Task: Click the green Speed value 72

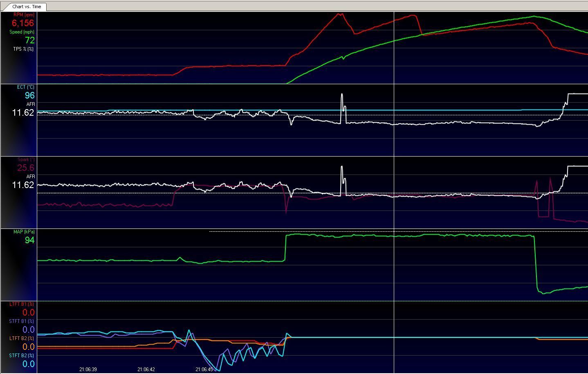Action: tap(30, 40)
